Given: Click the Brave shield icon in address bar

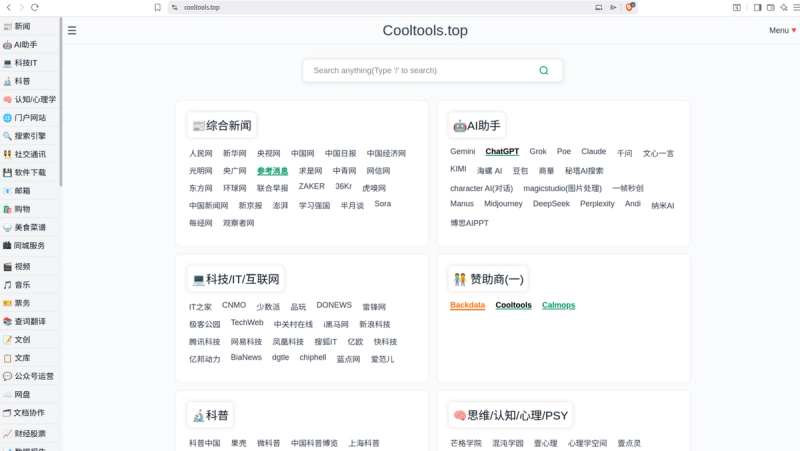Looking at the screenshot, I should click(630, 7).
